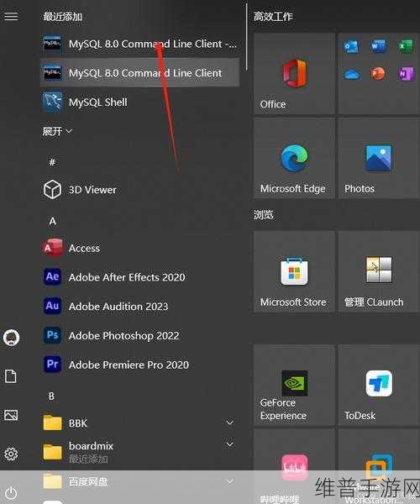Open the BBK folder entry

point(139,423)
